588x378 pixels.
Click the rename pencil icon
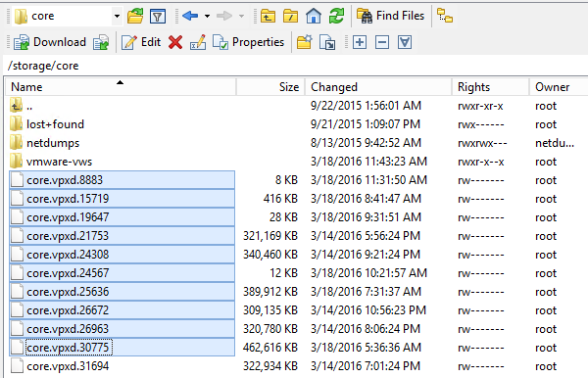pyautogui.click(x=198, y=42)
